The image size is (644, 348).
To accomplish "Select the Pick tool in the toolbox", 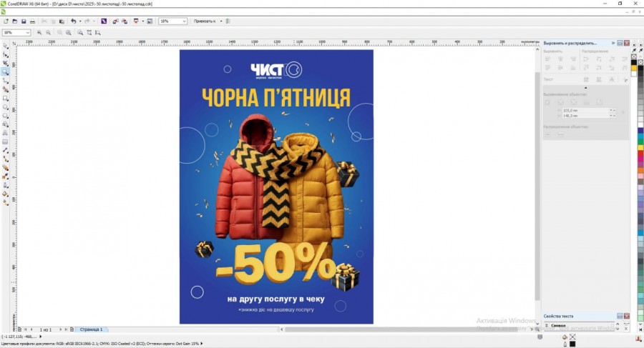I will [5, 46].
